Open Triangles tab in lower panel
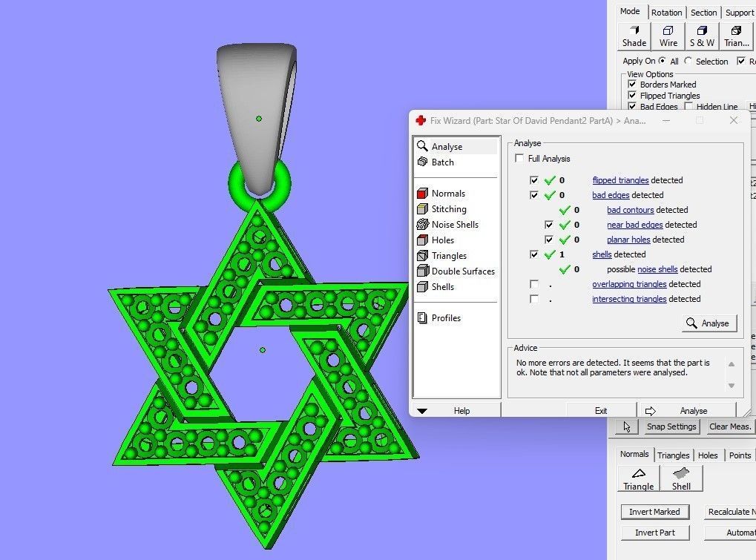Screen dimensions: 756x560 click(x=673, y=455)
